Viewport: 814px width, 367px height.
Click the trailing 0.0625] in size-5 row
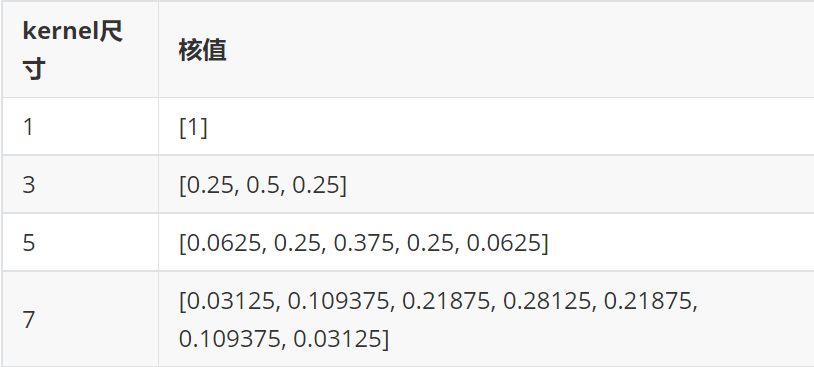507,243
